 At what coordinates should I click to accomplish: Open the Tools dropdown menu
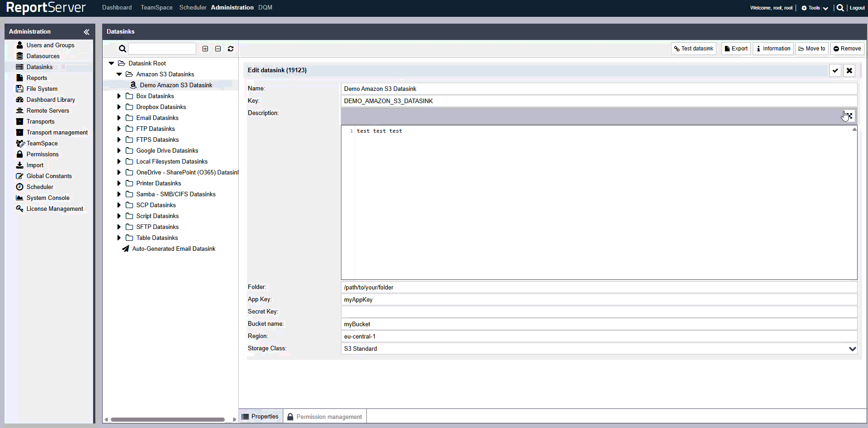(815, 8)
